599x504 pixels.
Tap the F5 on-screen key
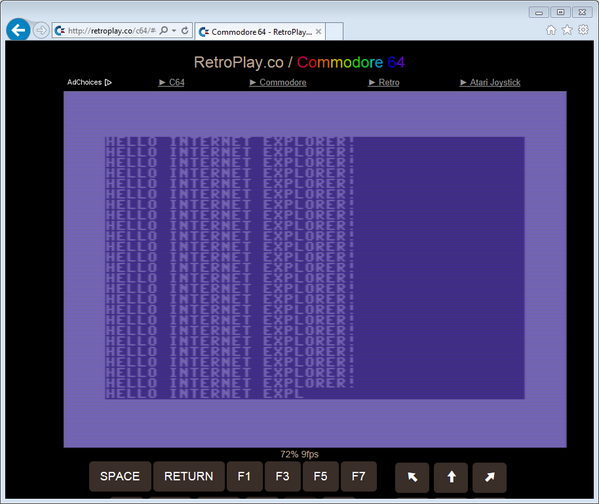click(321, 476)
